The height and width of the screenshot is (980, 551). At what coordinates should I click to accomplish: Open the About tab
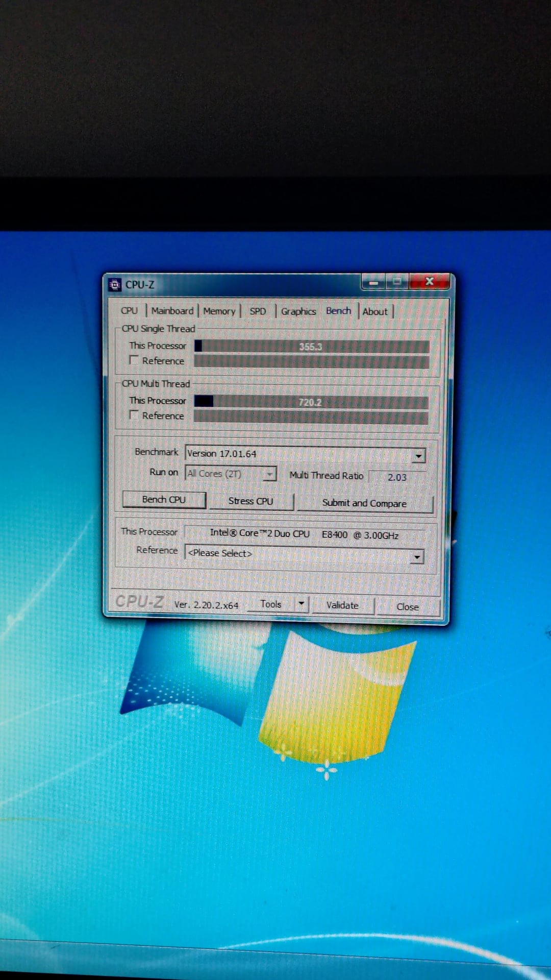[x=375, y=311]
